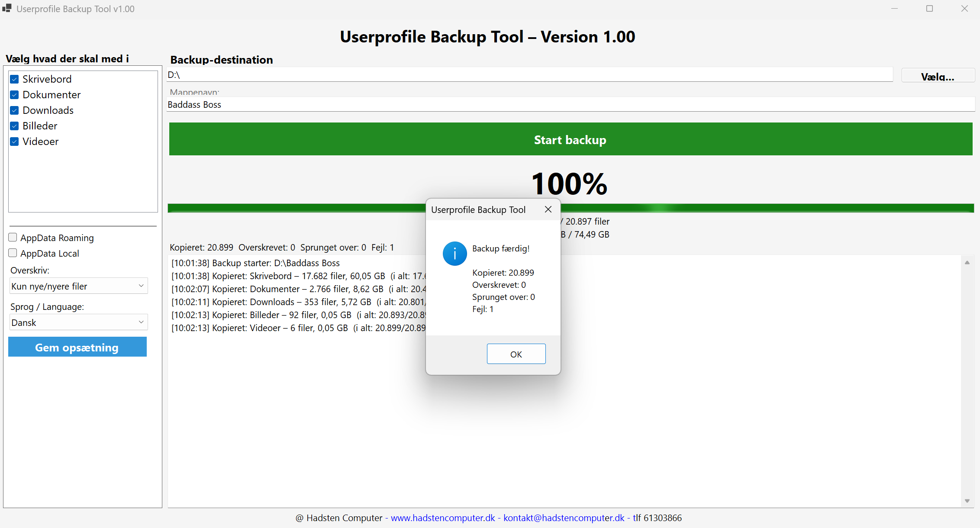Maximize the Userprofile Backup Tool window
This screenshot has height=528, width=980.
tap(929, 9)
